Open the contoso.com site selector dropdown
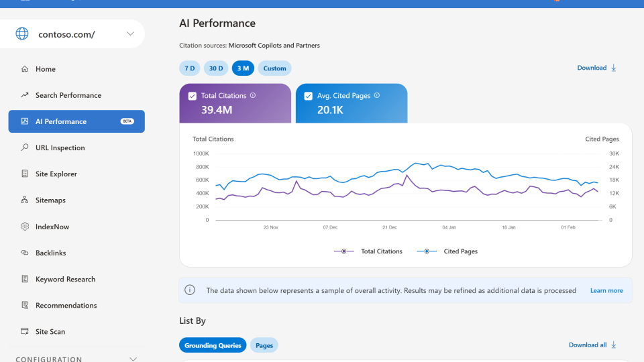 click(130, 34)
